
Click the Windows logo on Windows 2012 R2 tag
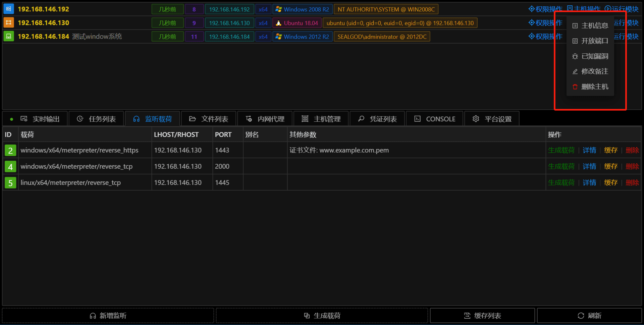click(278, 37)
